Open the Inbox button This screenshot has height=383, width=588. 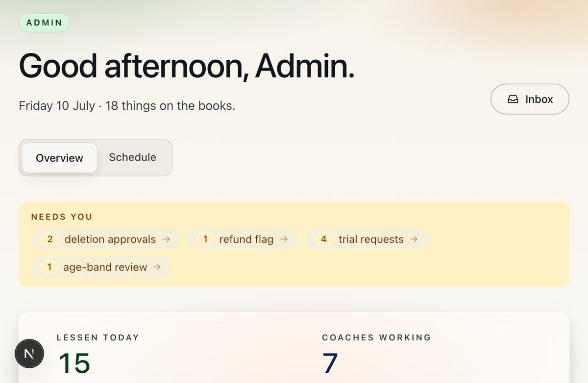click(x=530, y=99)
